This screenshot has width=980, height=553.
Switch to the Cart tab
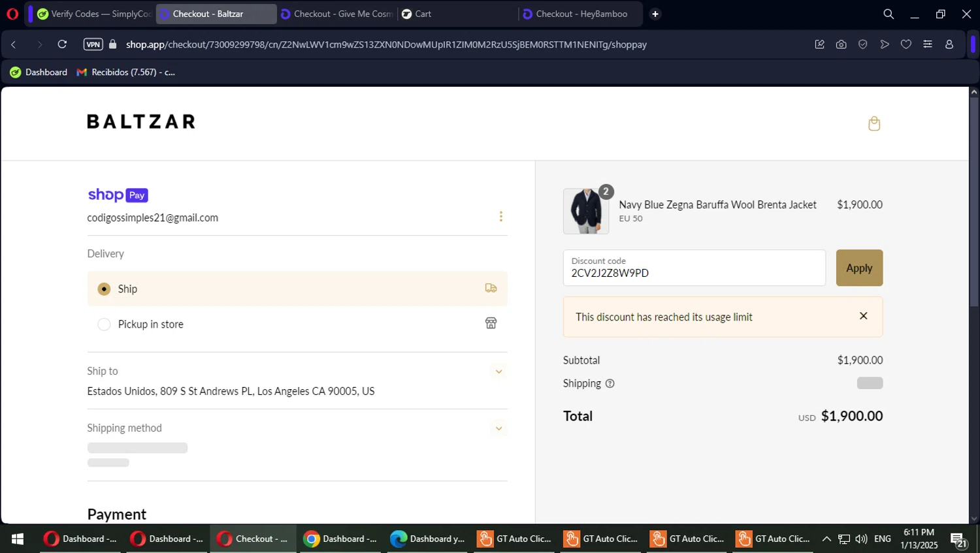[457, 14]
